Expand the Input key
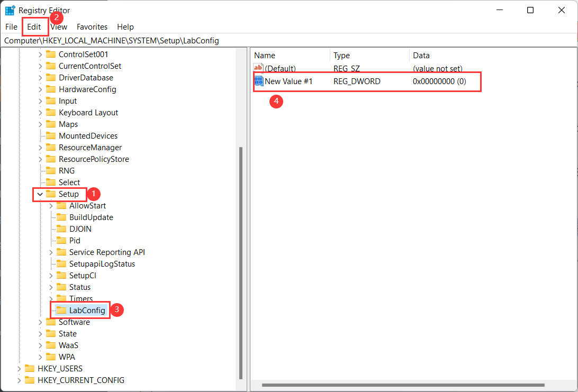The height and width of the screenshot is (392, 578). click(41, 101)
